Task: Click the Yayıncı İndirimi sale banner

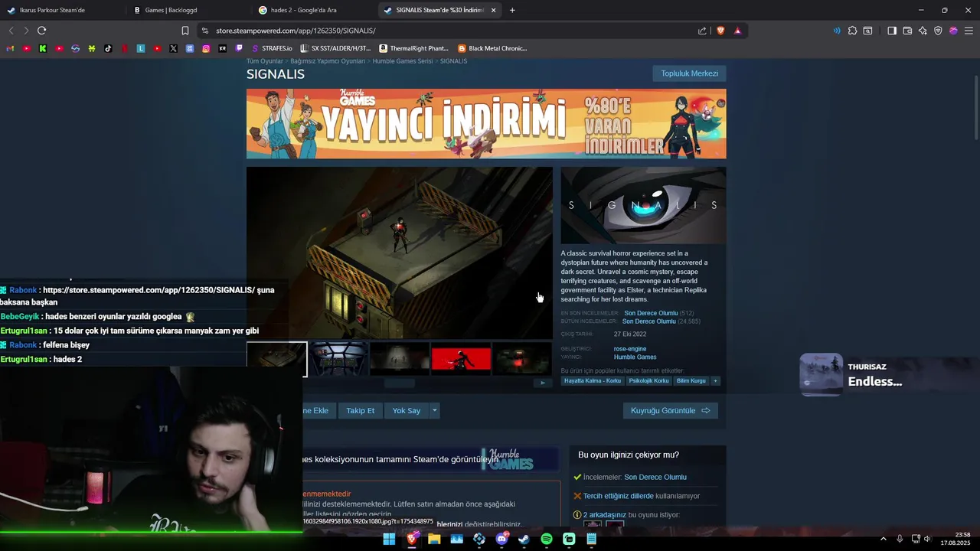Action: (486, 124)
